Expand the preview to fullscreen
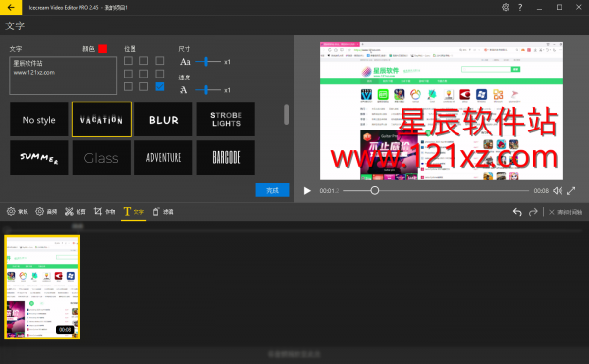This screenshot has width=589, height=364. click(x=571, y=191)
